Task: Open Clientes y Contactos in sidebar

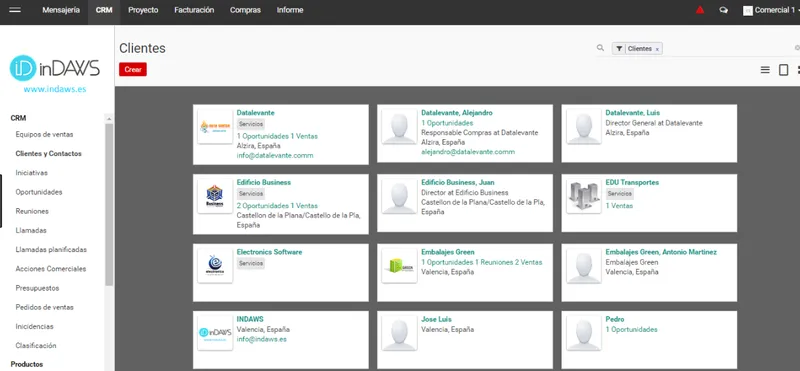Action: [x=48, y=154]
